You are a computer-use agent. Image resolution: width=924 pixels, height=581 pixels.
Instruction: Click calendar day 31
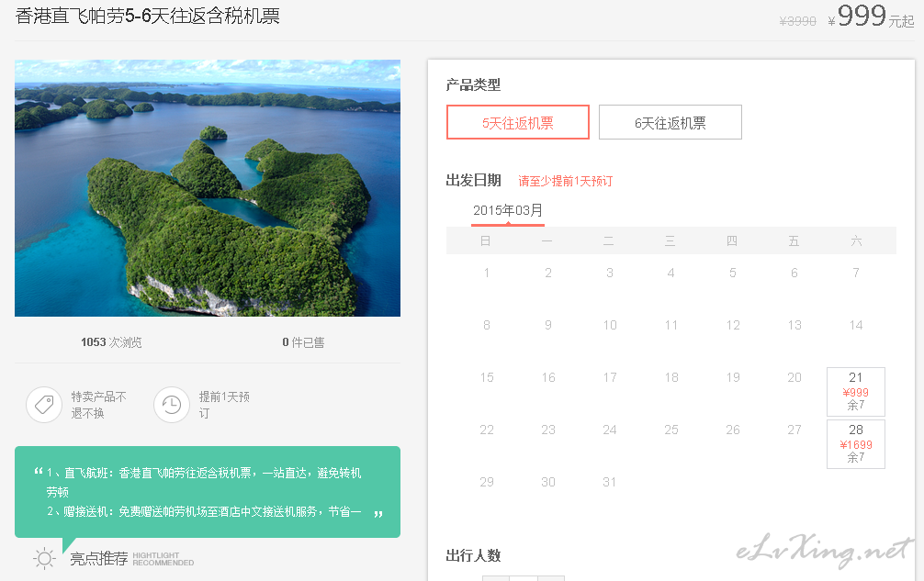[609, 482]
